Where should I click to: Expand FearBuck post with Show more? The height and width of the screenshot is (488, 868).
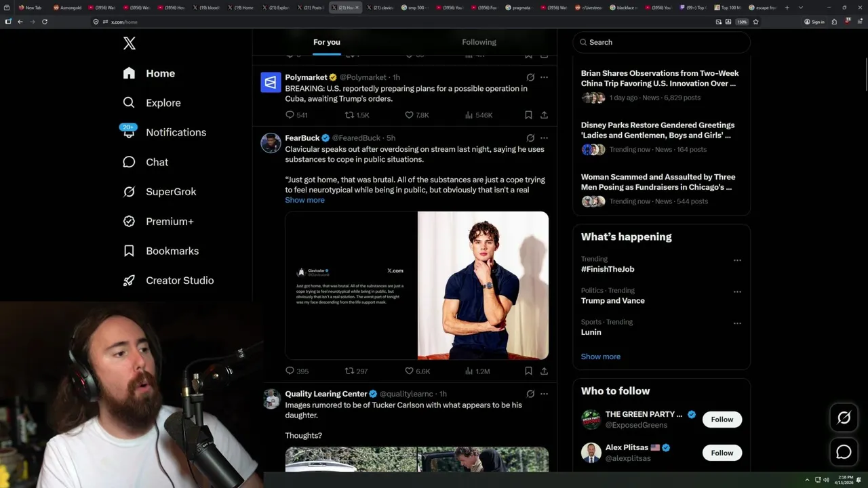tap(304, 200)
